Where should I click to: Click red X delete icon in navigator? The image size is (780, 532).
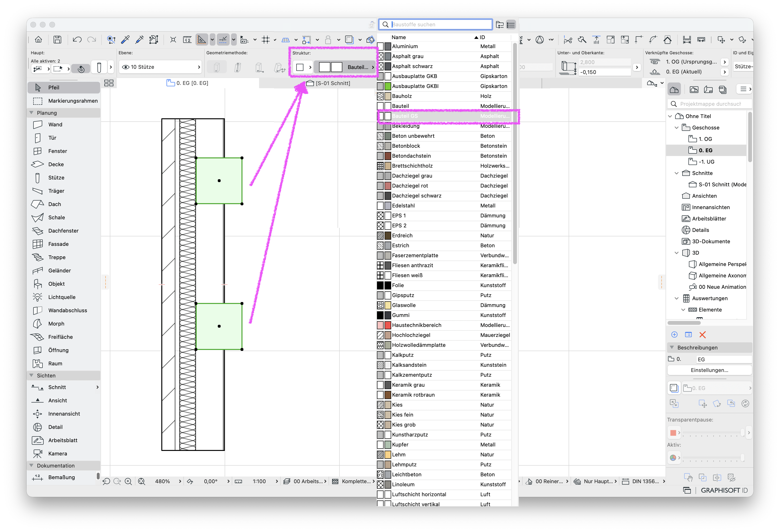click(702, 335)
